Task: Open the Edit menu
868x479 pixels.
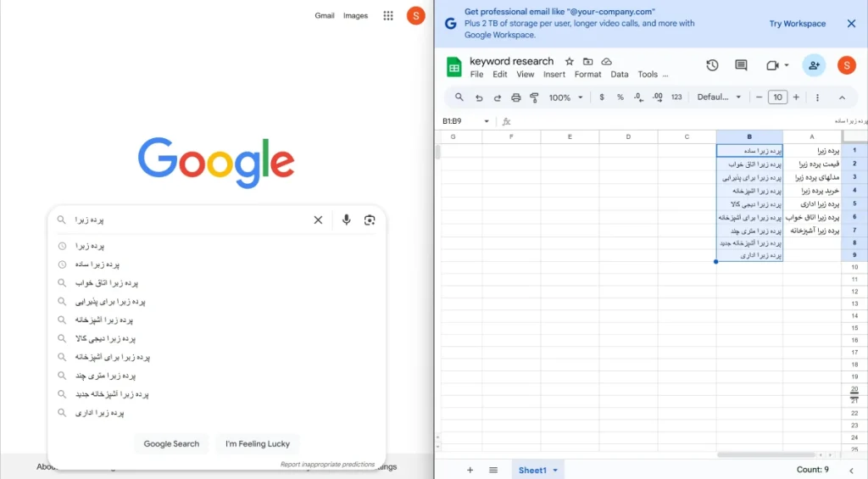Action: pyautogui.click(x=500, y=75)
